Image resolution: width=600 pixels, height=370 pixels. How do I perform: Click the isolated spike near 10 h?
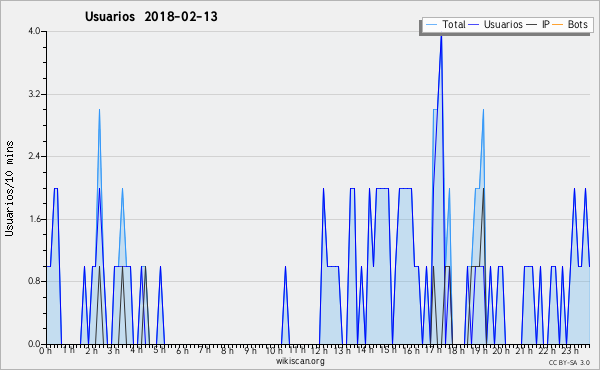[285, 305]
